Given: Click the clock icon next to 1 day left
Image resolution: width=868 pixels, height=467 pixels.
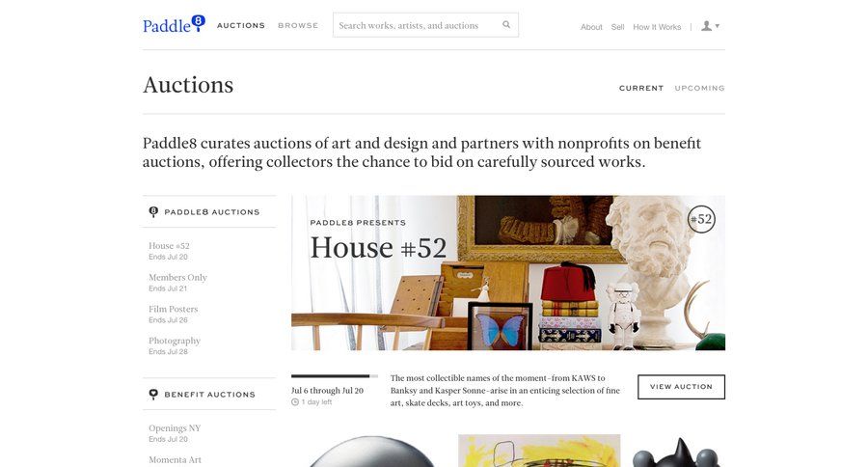Looking at the screenshot, I should click(295, 402).
